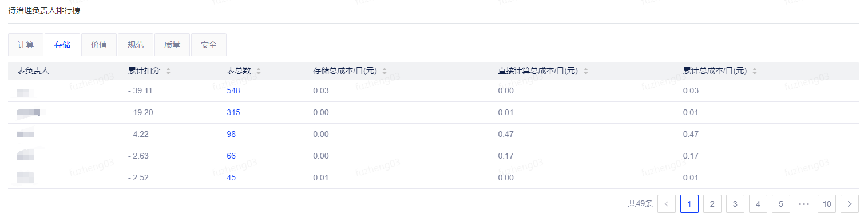Sort by 直接计算总成本/日(元) icon
This screenshot has width=868, height=217.
click(585, 71)
